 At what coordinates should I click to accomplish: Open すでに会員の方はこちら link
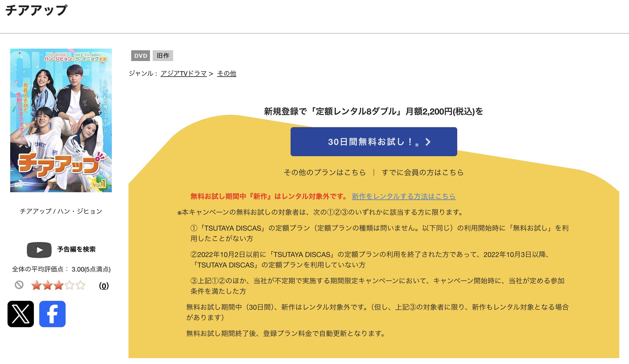click(x=423, y=172)
